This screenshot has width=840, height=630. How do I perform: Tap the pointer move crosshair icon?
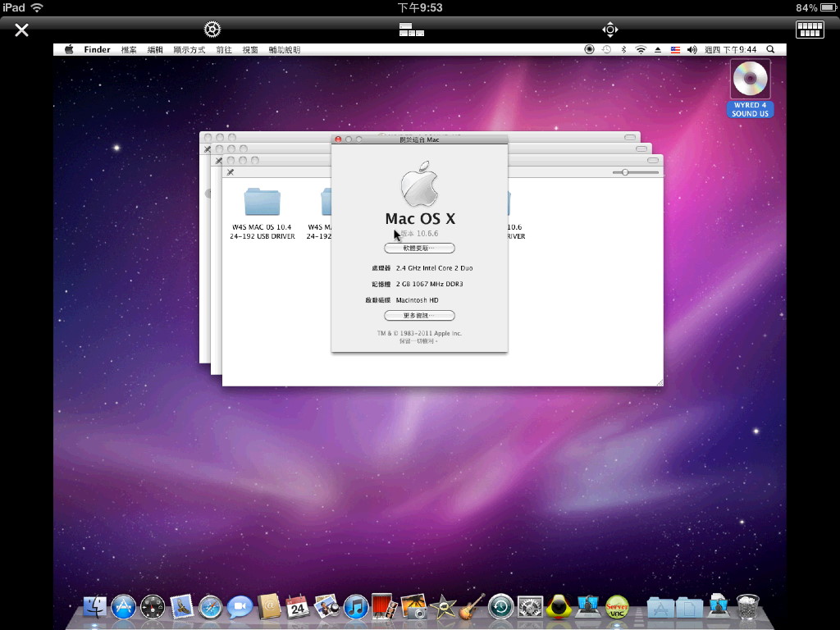[x=609, y=30]
